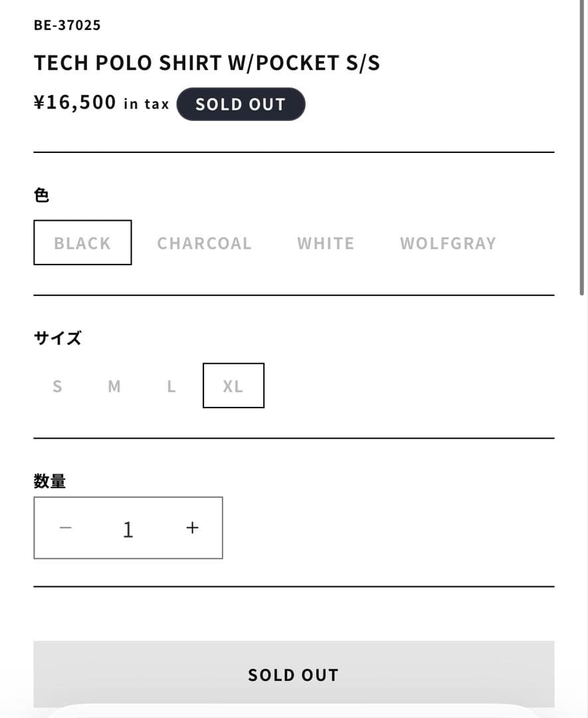Click the ¥16,500 price text
The width and height of the screenshot is (588, 718).
[x=75, y=103]
